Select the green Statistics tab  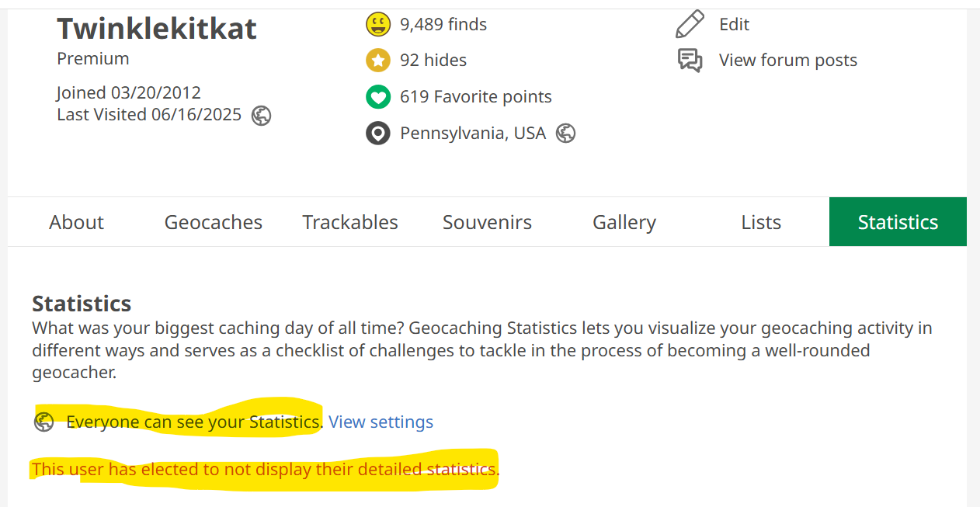(898, 222)
